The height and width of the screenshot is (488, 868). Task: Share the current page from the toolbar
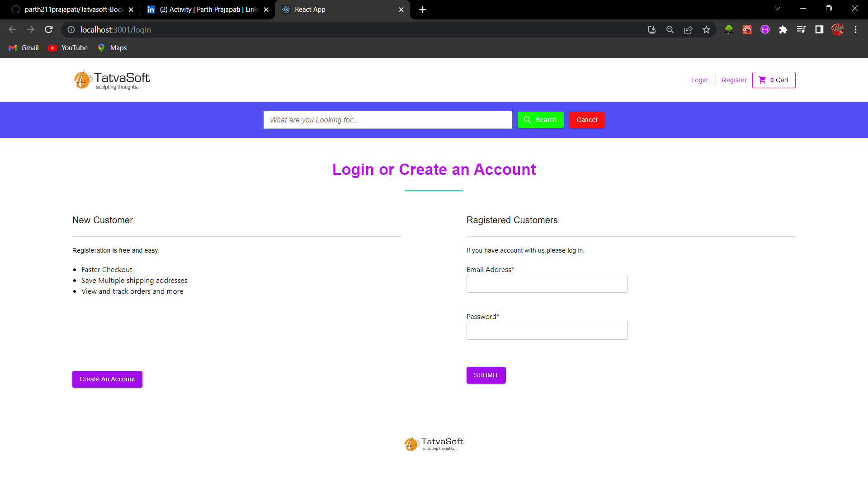tap(689, 29)
